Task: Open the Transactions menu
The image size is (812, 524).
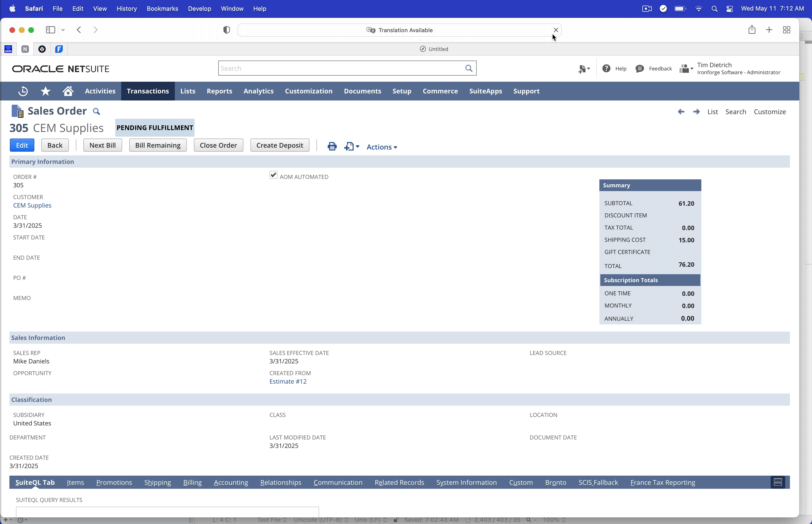Action: click(x=148, y=91)
